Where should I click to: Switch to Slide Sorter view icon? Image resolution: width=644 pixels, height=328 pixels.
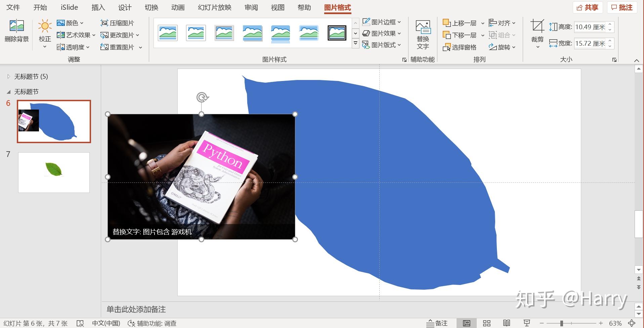click(487, 323)
